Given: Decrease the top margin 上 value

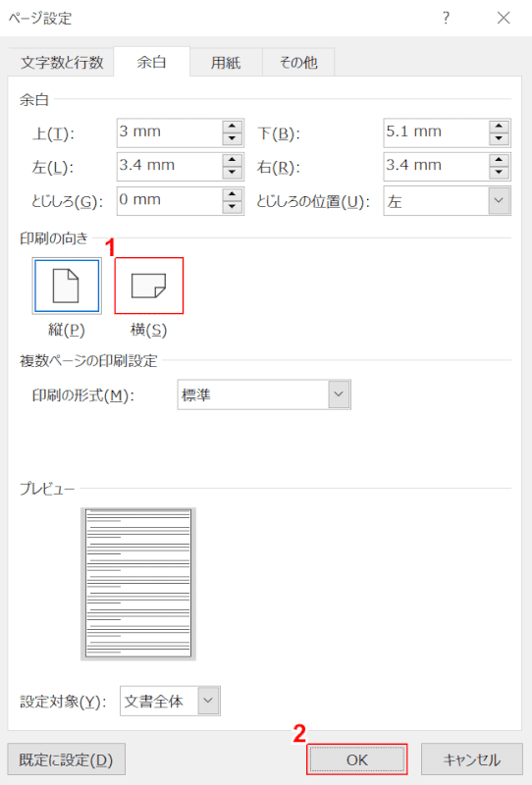Looking at the screenshot, I should tap(232, 138).
